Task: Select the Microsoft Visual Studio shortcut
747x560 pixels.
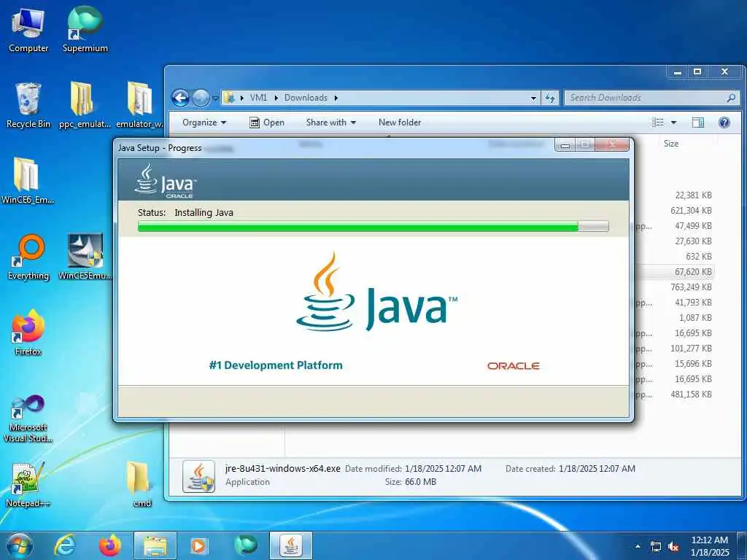Action: (x=28, y=418)
